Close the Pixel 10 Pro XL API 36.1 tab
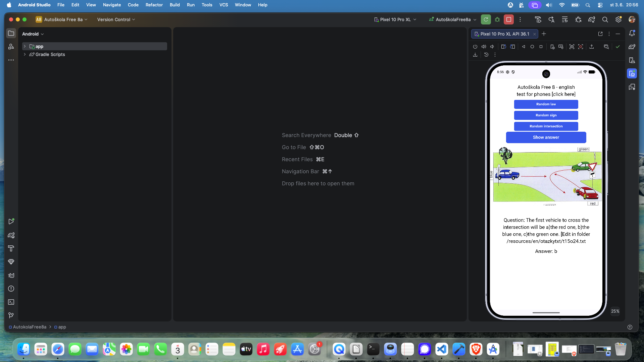This screenshot has width=644, height=362. 535,34
